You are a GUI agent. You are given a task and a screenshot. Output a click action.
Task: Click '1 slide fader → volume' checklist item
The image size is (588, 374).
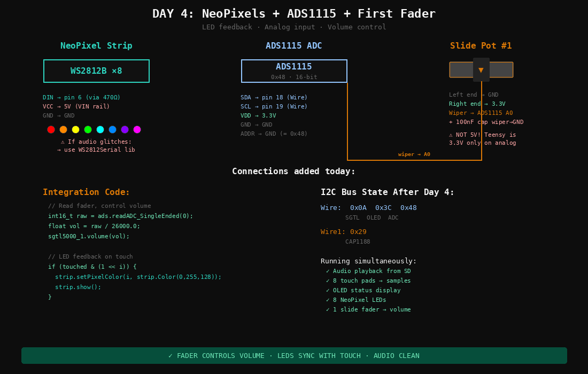[368, 309]
